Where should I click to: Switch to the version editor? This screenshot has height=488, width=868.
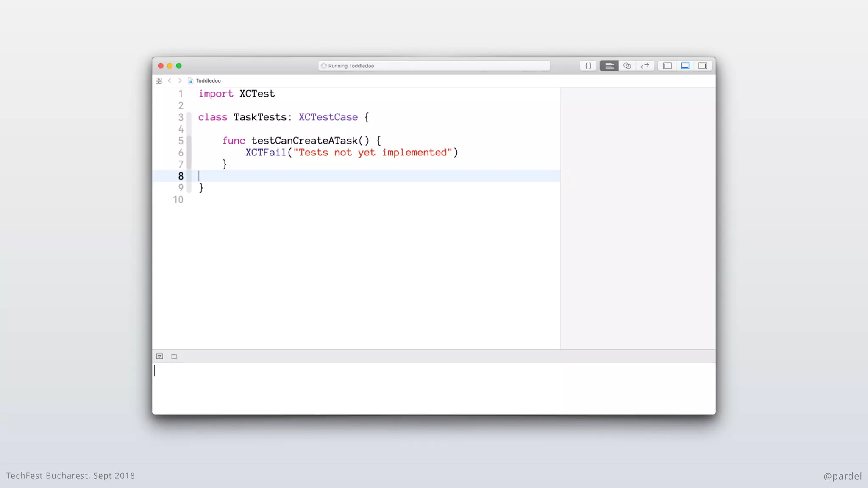645,66
